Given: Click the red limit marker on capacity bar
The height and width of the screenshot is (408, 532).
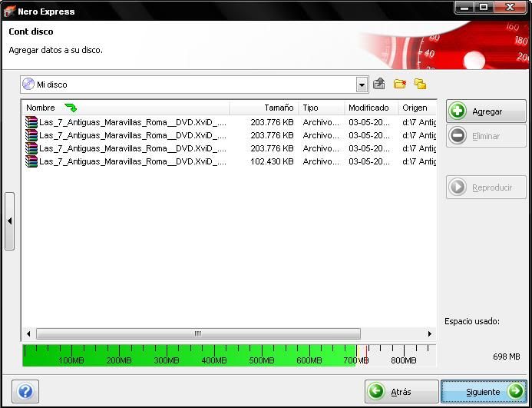Looking at the screenshot, I should tap(366, 355).
